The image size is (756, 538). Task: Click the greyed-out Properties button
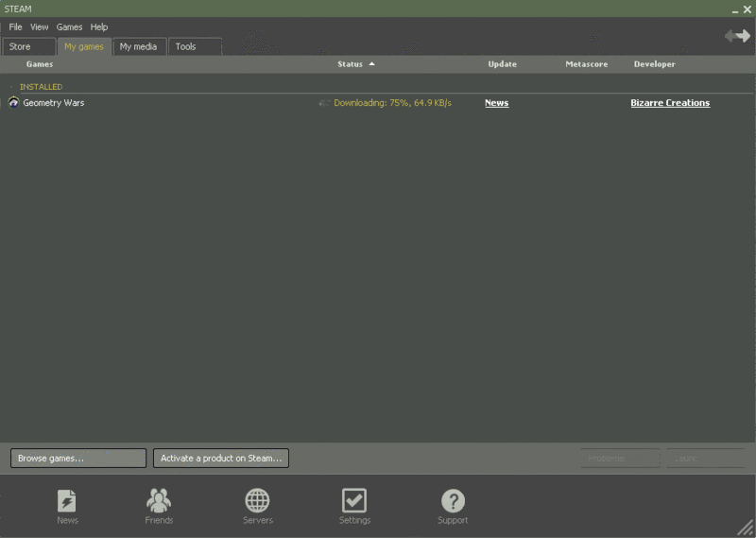pos(620,458)
